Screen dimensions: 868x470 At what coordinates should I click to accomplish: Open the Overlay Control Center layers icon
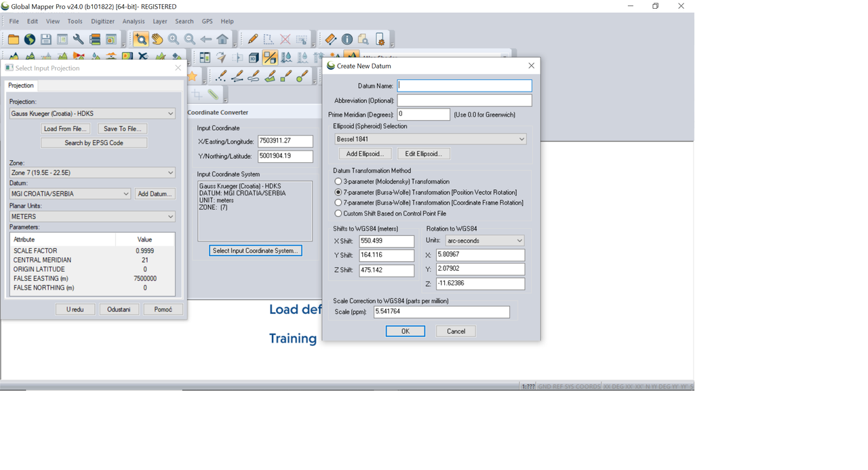tap(94, 39)
